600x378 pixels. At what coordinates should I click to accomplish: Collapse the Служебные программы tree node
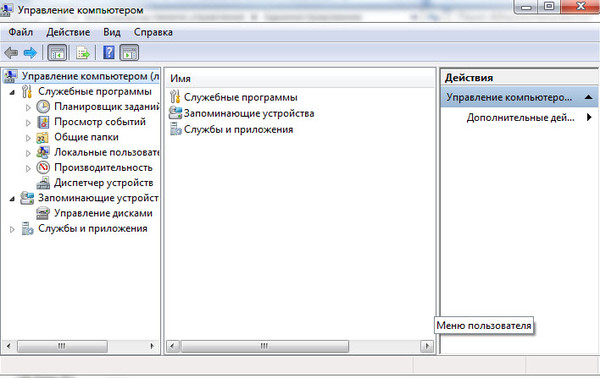pyautogui.click(x=12, y=92)
